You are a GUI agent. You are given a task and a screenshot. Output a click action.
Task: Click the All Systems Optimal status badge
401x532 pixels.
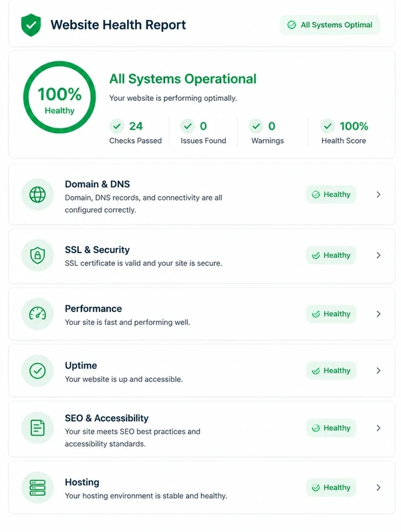(x=329, y=25)
